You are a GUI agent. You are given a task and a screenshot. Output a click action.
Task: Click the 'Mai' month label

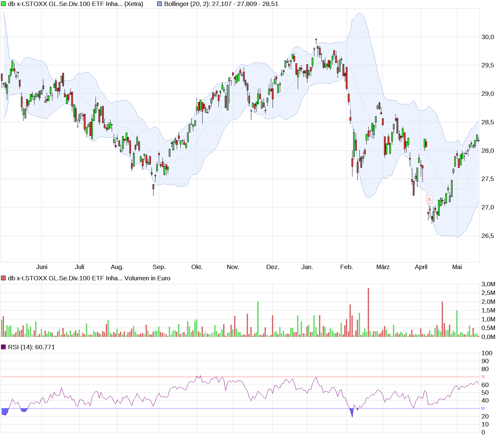click(457, 267)
